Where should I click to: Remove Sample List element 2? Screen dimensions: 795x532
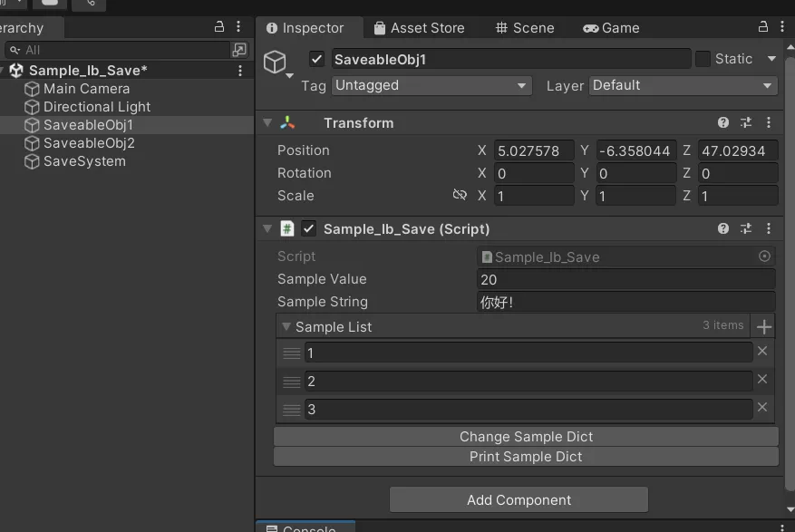(x=762, y=379)
